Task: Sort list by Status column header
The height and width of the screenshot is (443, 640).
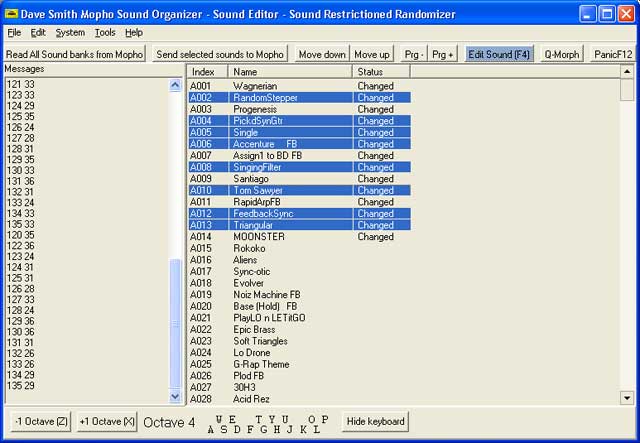Action: 381,71
